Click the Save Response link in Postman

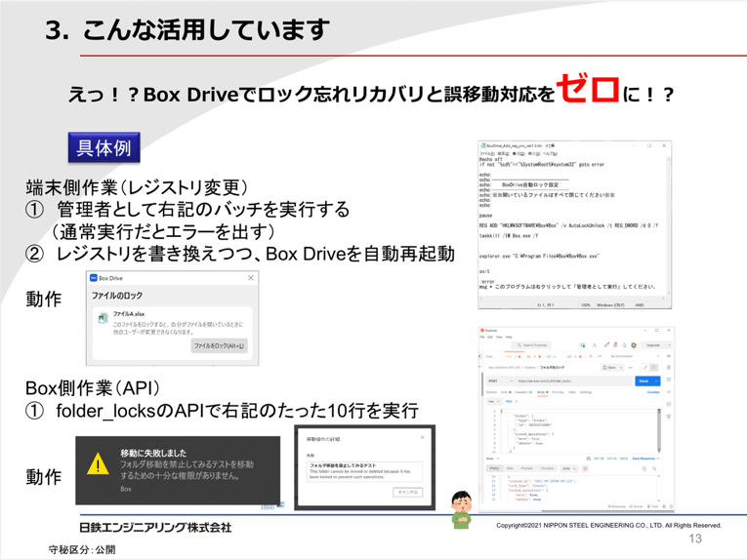(646, 459)
